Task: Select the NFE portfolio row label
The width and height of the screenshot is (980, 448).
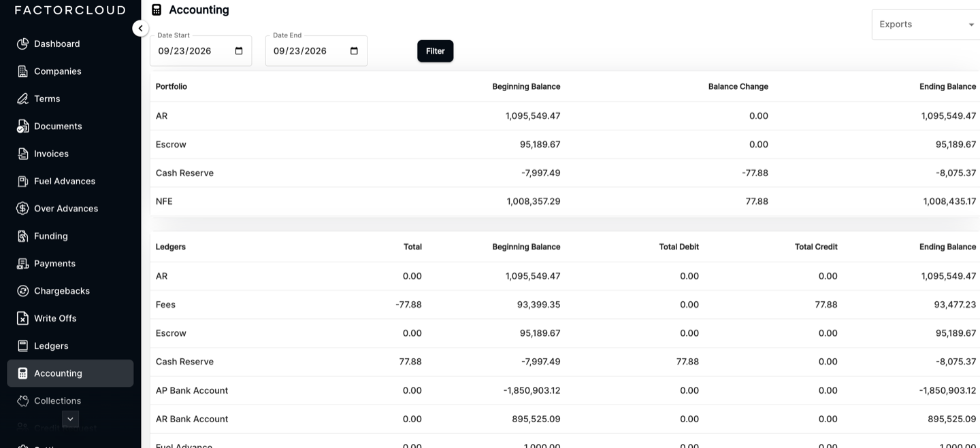Action: point(164,201)
